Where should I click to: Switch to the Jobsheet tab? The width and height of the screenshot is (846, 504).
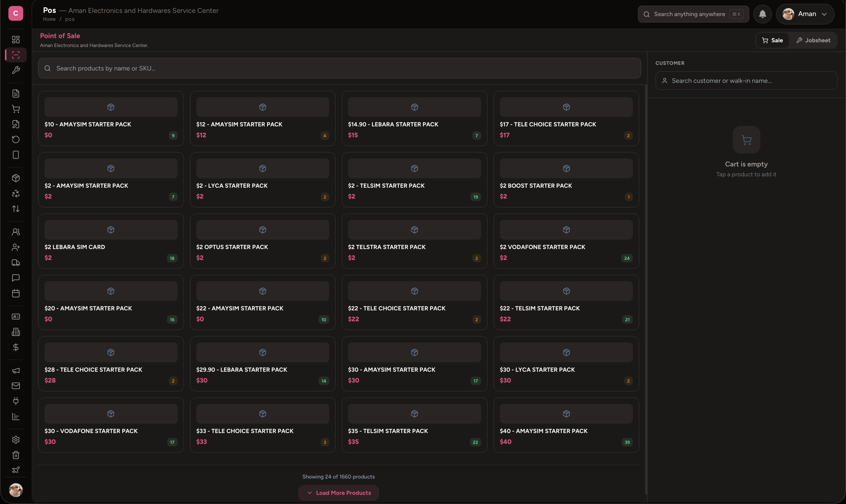[813, 40]
